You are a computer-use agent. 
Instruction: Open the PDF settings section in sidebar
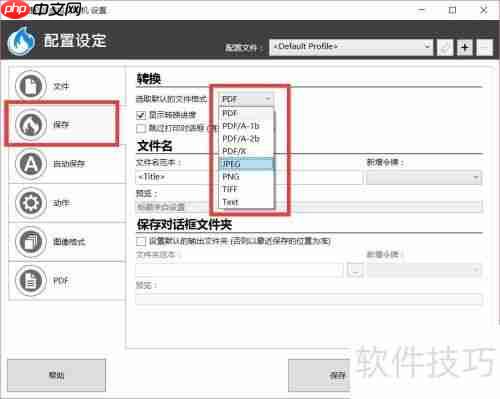[67, 281]
